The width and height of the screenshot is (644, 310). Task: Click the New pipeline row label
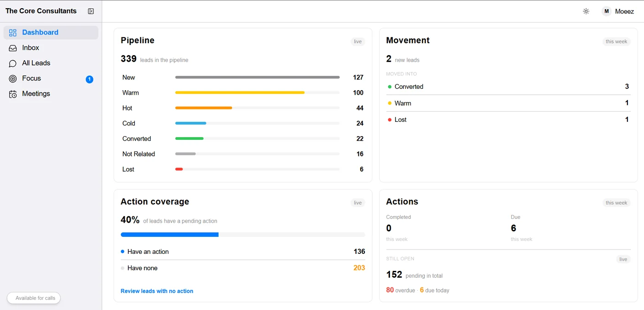tap(129, 77)
